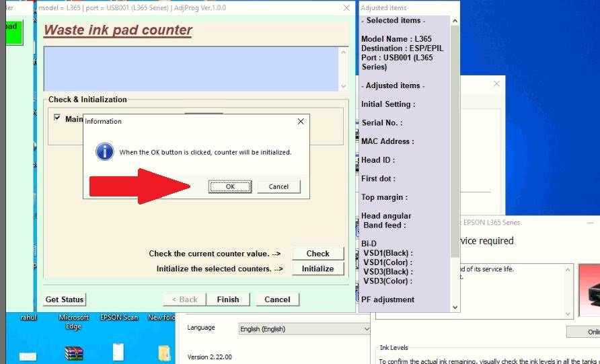Image resolution: width=600 pixels, height=364 pixels.
Task: Select the yellow folder desktop icon
Action: coord(164,353)
